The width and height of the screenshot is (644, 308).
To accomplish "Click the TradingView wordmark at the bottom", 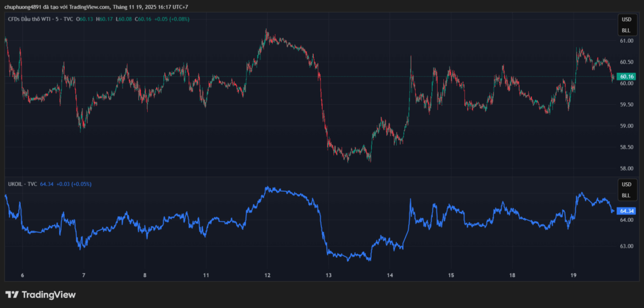I will (48, 295).
